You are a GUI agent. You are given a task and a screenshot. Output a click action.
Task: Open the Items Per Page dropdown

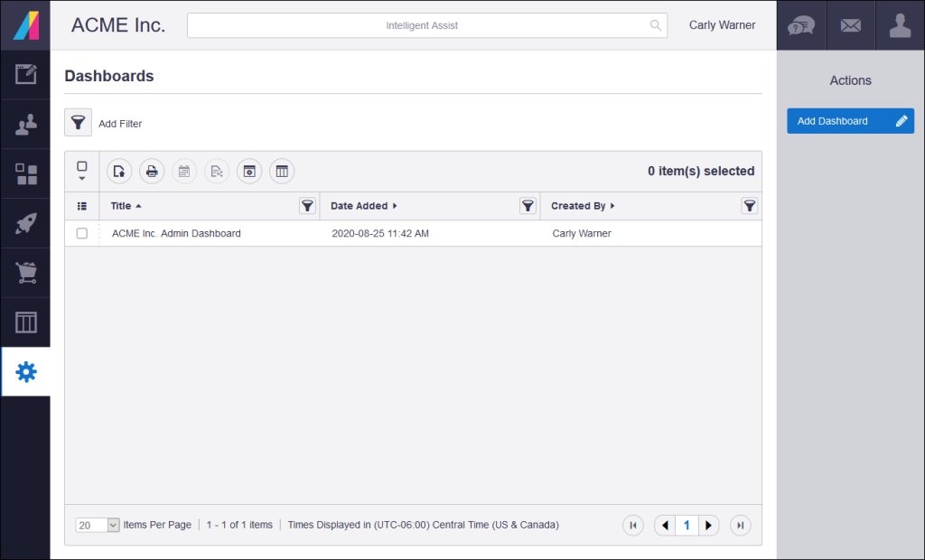click(97, 525)
